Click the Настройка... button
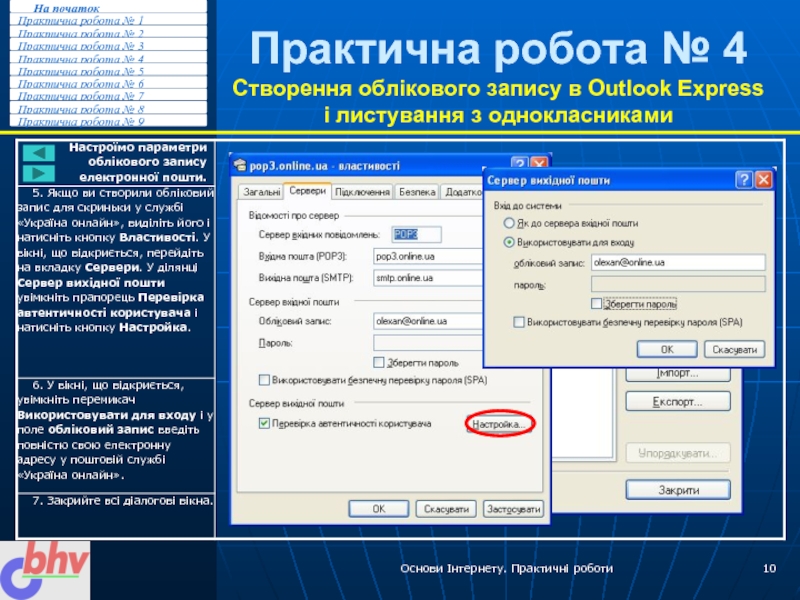Screen dimensions: 800x600 498,424
